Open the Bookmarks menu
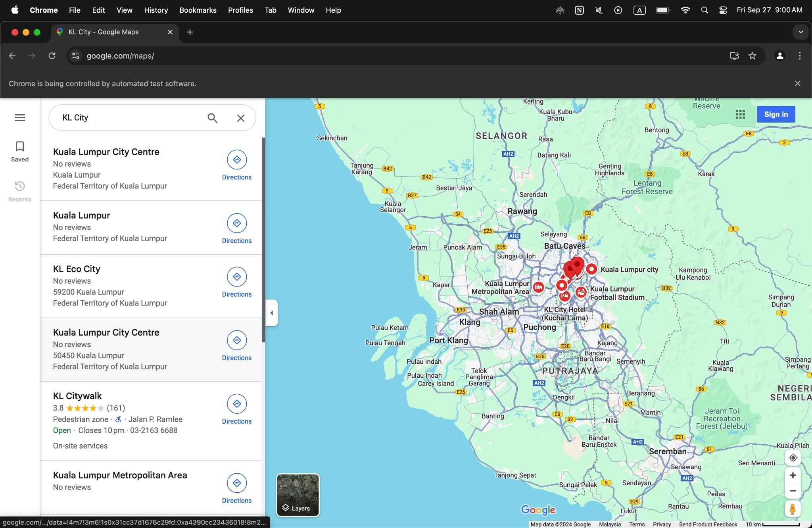 198,10
